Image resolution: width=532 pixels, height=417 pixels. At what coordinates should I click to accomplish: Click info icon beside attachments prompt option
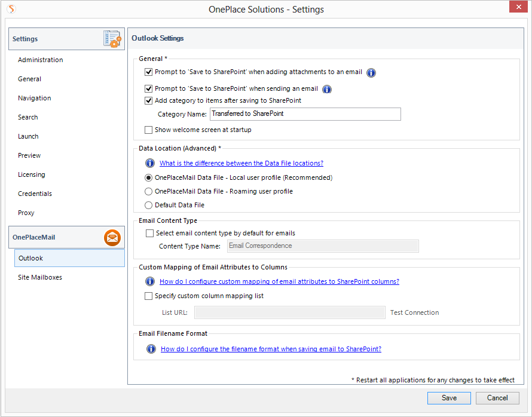coord(371,72)
